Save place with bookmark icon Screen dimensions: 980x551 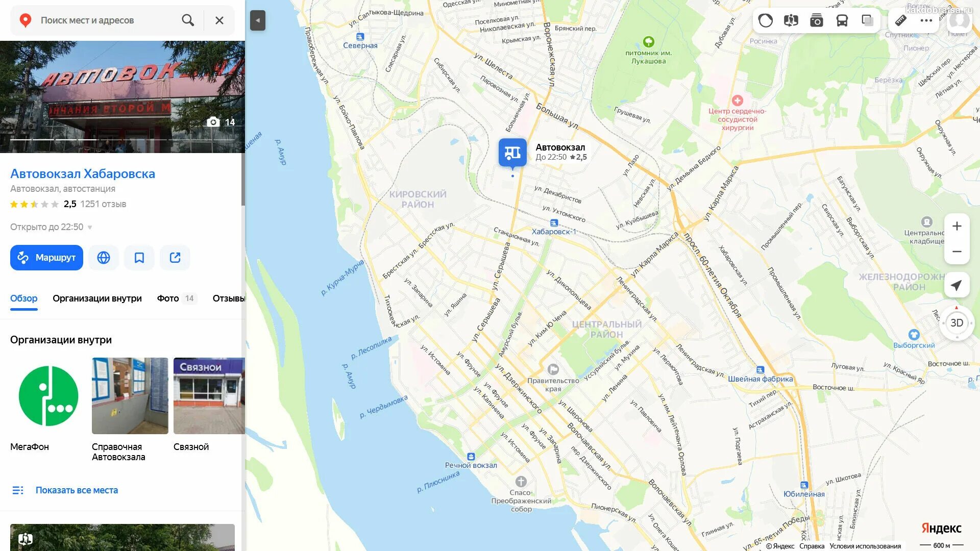[139, 258]
